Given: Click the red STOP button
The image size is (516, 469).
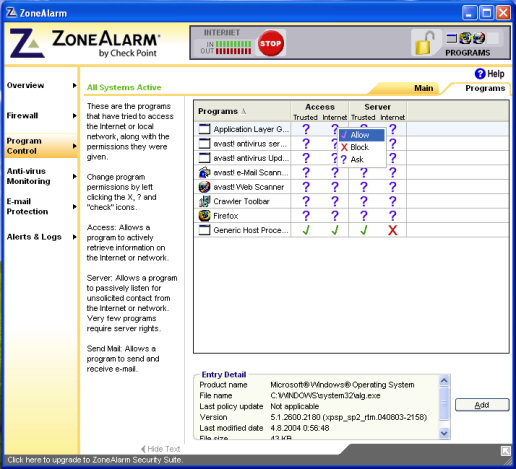Looking at the screenshot, I should pos(270,43).
